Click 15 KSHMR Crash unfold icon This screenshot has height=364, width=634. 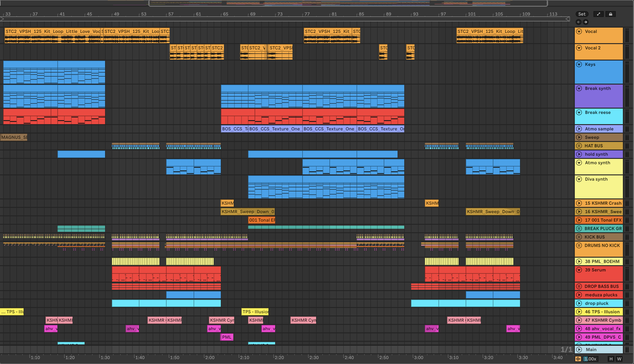click(579, 203)
